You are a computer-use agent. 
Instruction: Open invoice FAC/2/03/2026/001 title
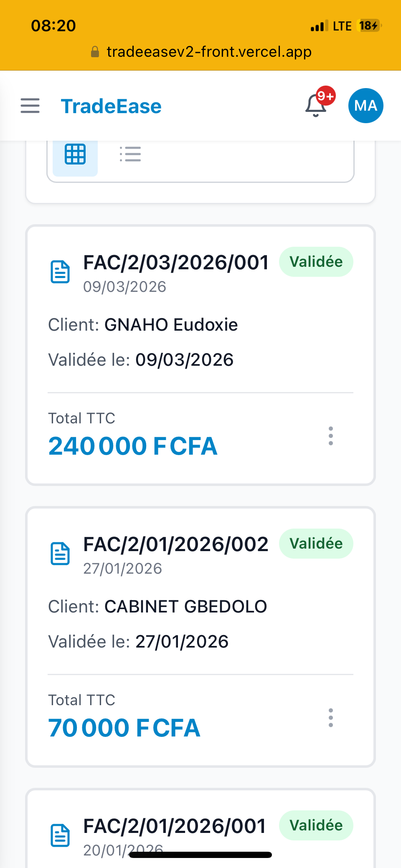(176, 263)
